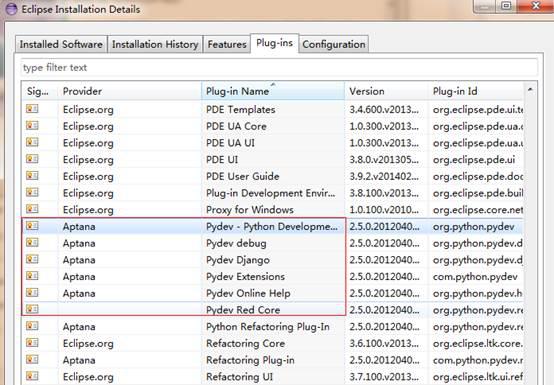Click the scrollbar up arrow of the plug-in table
Image resolution: width=554 pixels, height=385 pixels.
click(x=530, y=90)
